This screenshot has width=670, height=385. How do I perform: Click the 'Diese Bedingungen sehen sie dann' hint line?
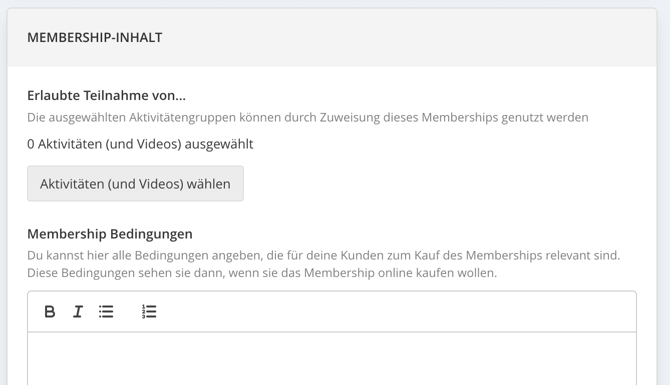(x=262, y=273)
